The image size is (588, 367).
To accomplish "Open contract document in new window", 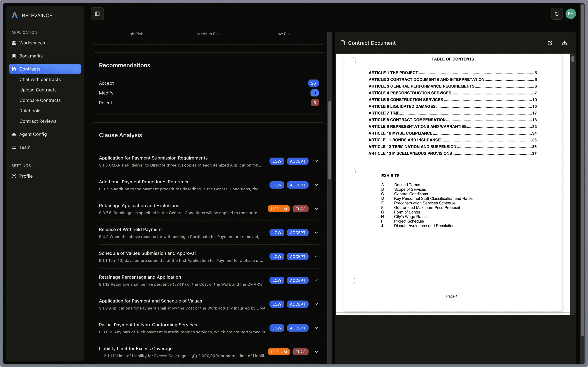I will coord(550,43).
